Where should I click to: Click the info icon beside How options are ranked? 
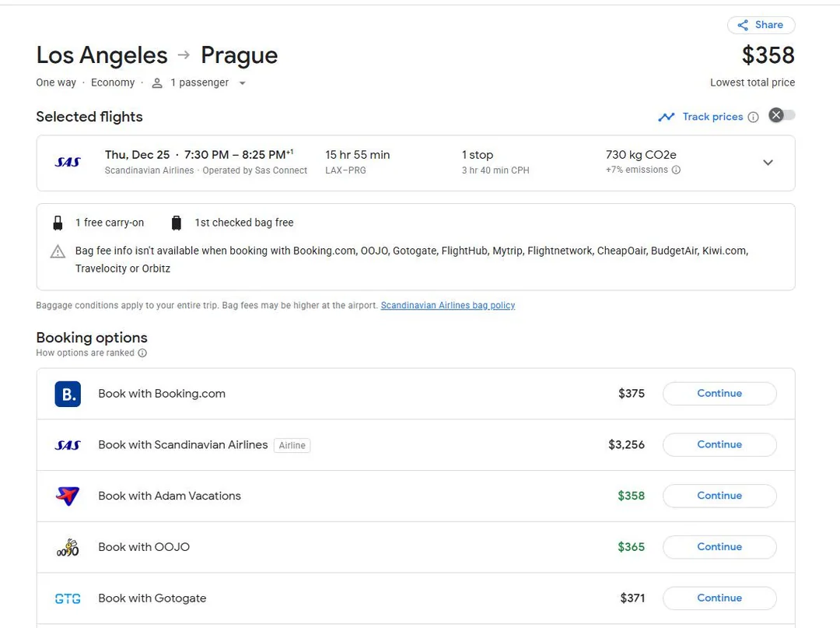(142, 353)
